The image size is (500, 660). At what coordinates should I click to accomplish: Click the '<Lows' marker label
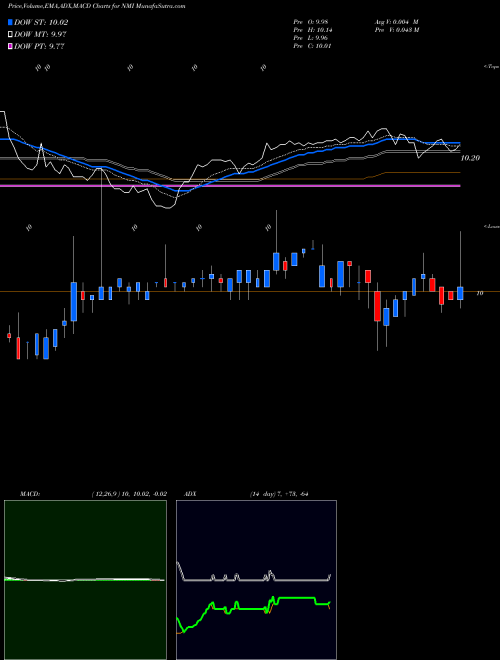click(492, 226)
